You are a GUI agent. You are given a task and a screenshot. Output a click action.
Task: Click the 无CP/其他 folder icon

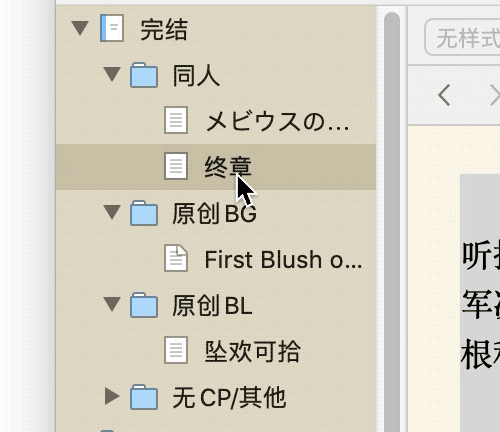click(x=144, y=397)
